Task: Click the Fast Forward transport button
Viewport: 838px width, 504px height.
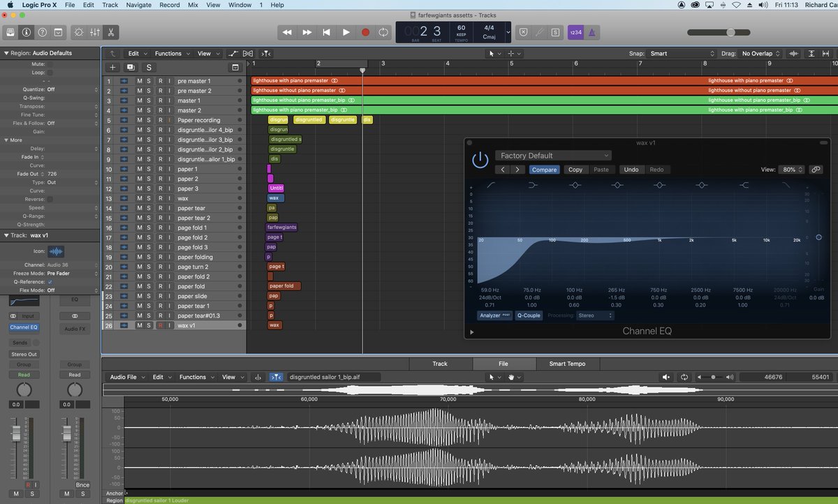Action: pos(307,32)
